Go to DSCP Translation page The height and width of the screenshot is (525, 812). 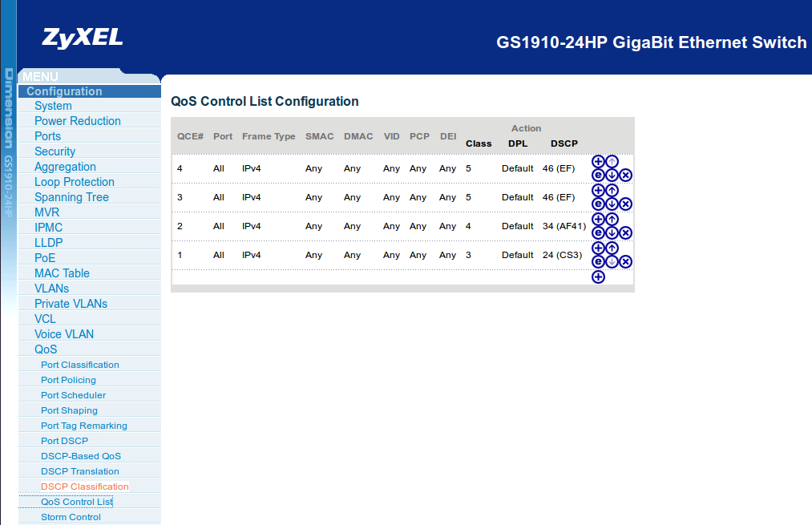point(79,471)
